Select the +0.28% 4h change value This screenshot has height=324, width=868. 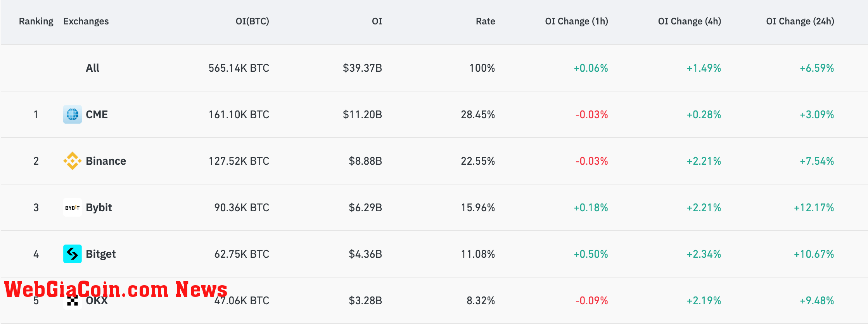pos(704,114)
